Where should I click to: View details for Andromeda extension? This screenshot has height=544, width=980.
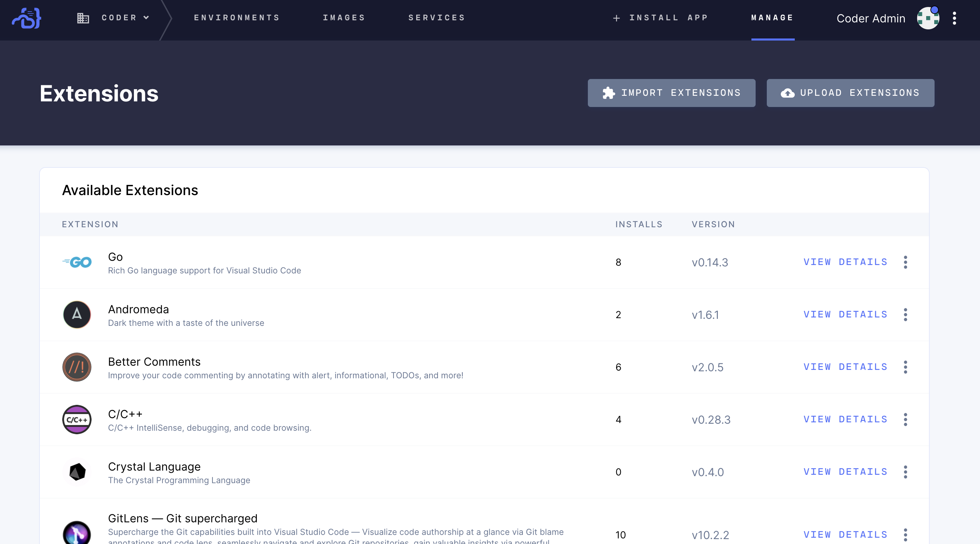pyautogui.click(x=845, y=314)
